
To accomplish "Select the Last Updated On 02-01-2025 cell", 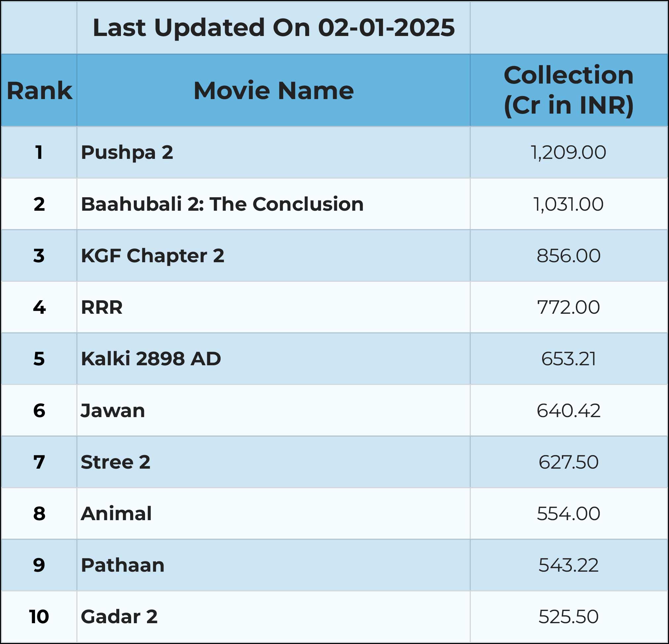I will coord(274,27).
